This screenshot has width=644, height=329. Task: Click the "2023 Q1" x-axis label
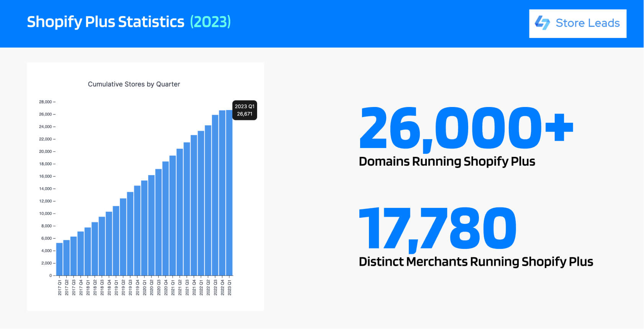(x=229, y=288)
